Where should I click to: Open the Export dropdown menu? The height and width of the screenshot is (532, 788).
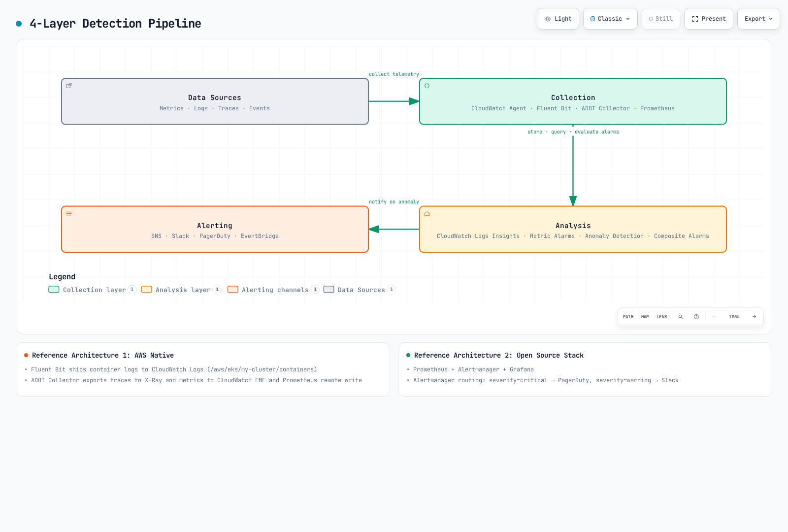click(758, 19)
